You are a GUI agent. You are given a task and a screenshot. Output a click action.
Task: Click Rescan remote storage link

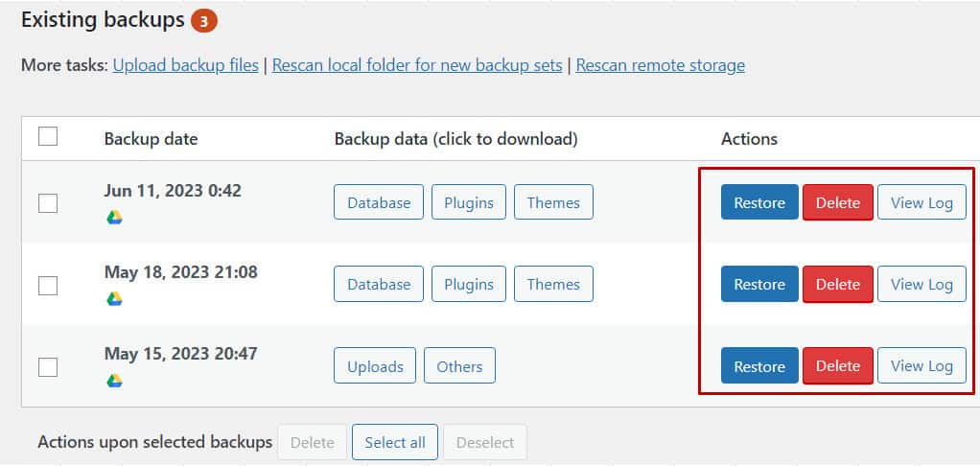coord(660,65)
